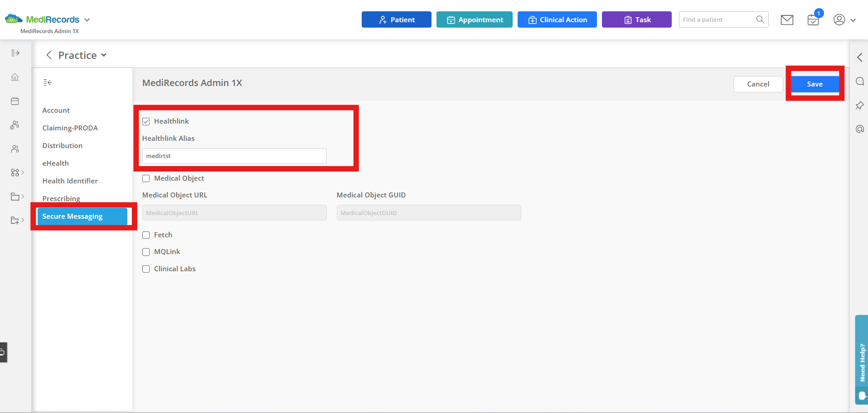Viewport: 868px width, 413px height.
Task: Expand the folder-plus submenu chevron
Action: [23, 220]
